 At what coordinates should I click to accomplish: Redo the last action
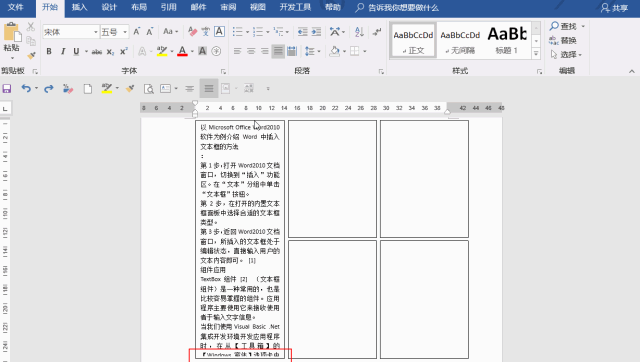49,89
